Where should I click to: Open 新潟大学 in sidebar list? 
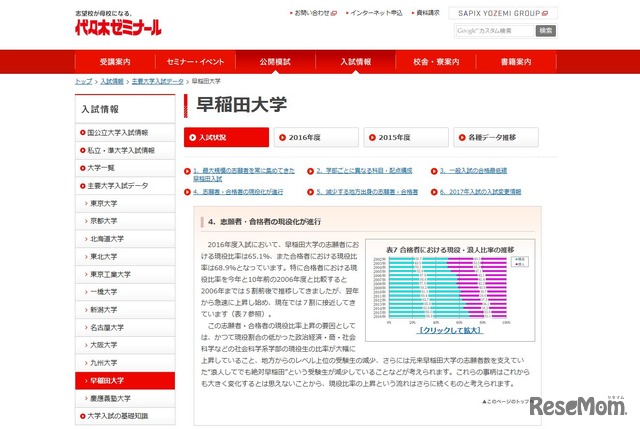pyautogui.click(x=125, y=309)
